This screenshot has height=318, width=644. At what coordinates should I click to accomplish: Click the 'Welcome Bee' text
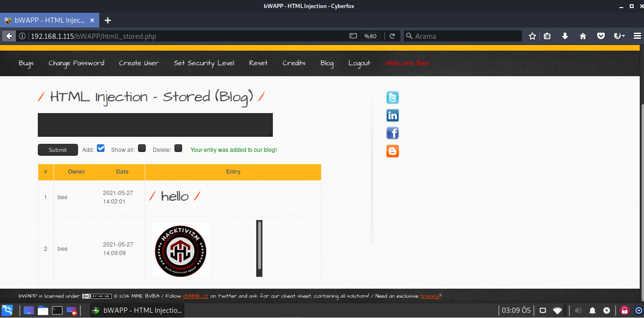[407, 63]
